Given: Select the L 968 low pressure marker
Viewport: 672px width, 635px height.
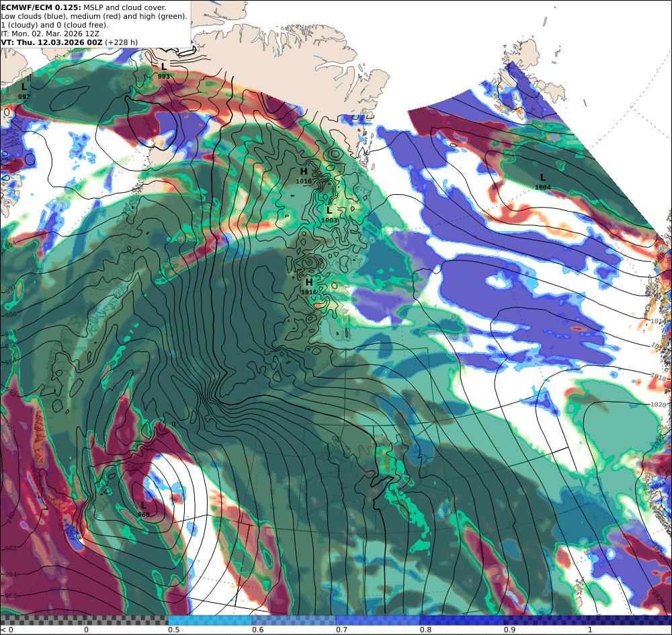Looking at the screenshot, I should 144,509.
